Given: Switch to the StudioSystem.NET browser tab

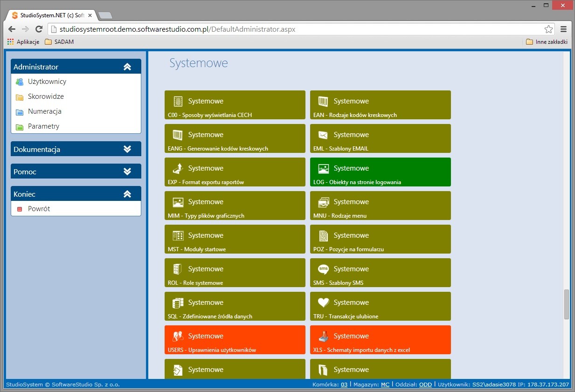Looking at the screenshot, I should pyautogui.click(x=51, y=15).
